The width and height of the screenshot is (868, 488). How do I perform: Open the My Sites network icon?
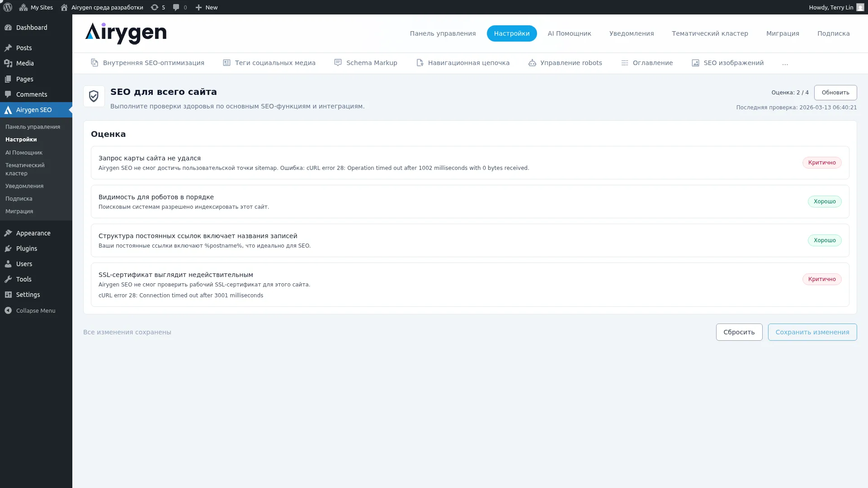click(x=24, y=7)
